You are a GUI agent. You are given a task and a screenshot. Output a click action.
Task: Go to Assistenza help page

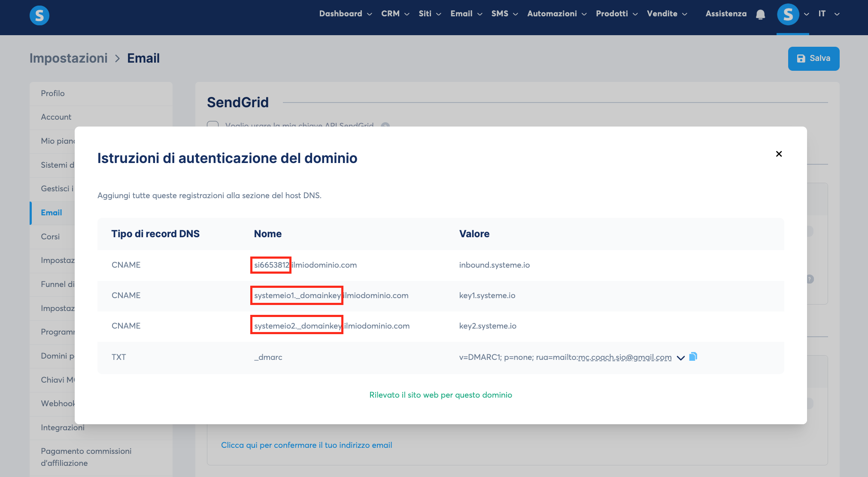(726, 14)
